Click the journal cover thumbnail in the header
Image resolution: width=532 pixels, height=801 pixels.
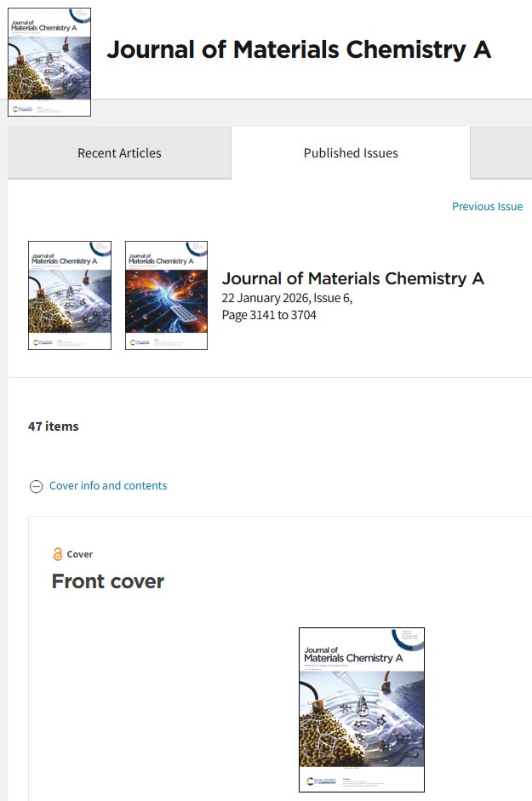[49, 62]
